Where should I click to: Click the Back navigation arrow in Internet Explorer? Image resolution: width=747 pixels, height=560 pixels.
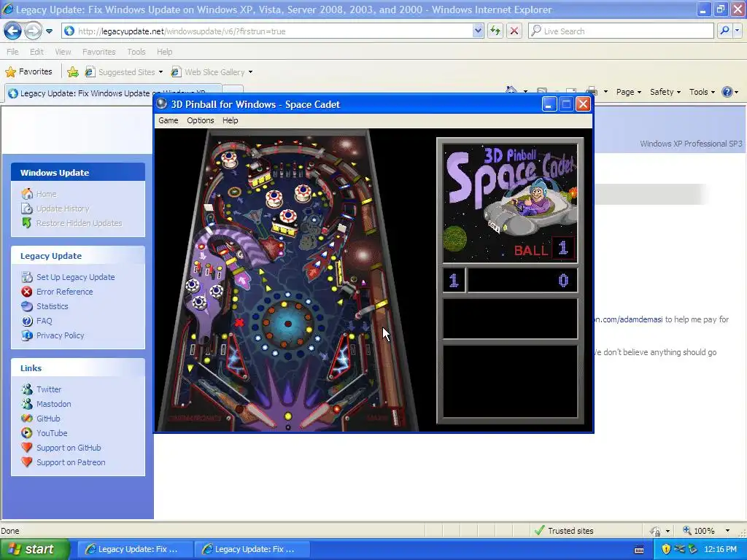click(x=13, y=31)
